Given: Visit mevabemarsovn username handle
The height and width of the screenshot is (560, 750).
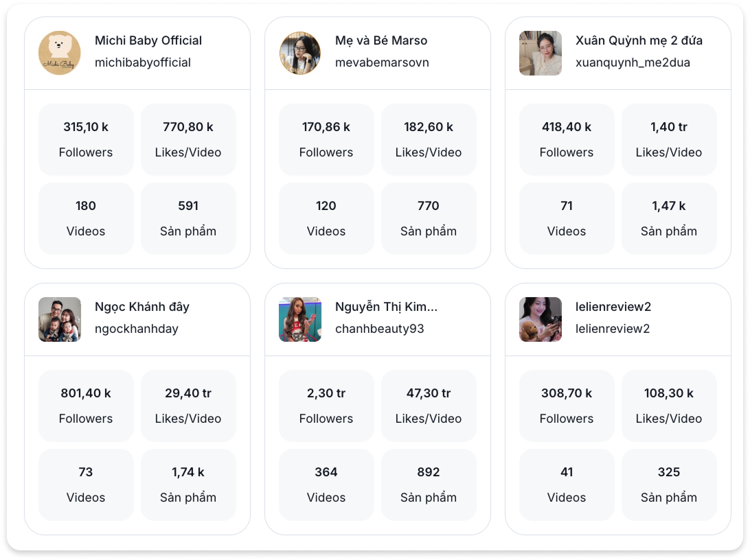Looking at the screenshot, I should [x=382, y=62].
